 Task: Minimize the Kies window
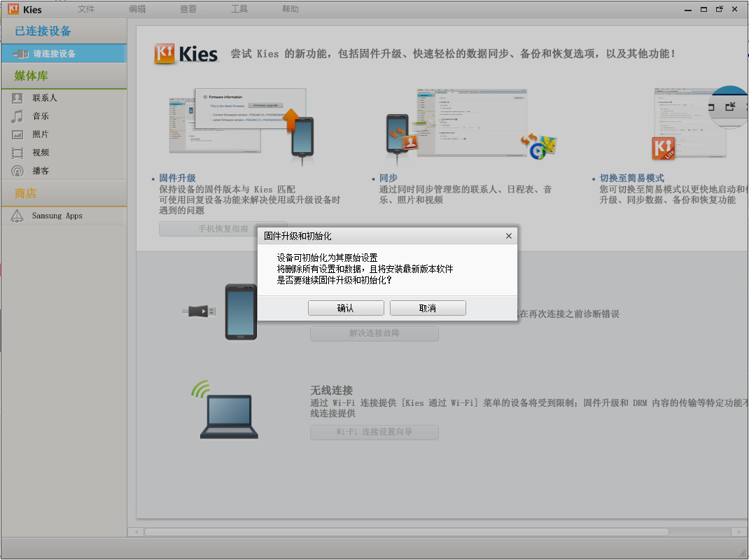click(688, 10)
